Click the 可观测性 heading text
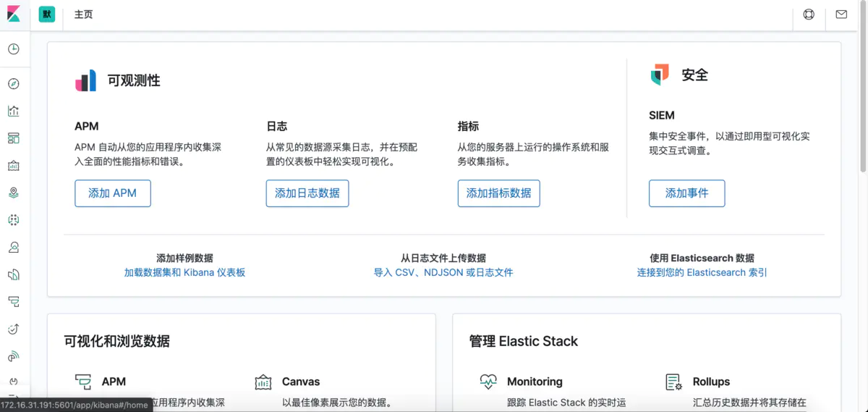 (134, 80)
